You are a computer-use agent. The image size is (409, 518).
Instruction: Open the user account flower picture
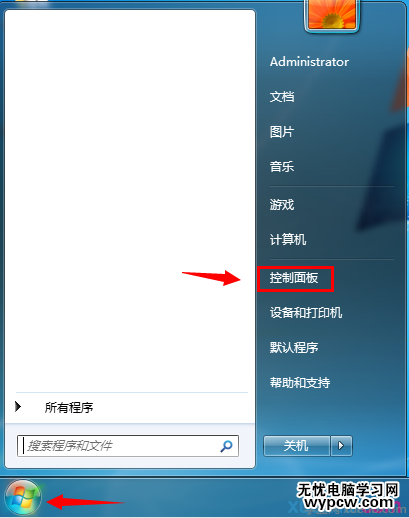coord(332,15)
